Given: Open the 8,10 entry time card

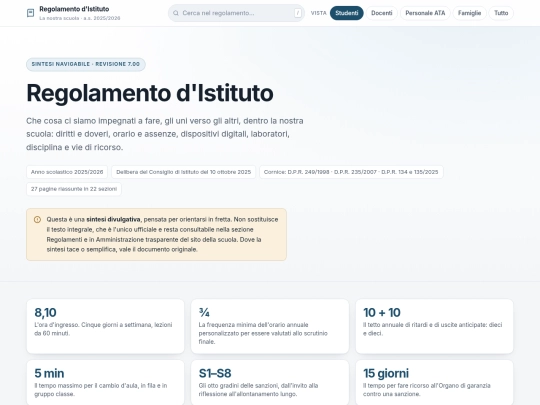Looking at the screenshot, I should click(x=105, y=326).
